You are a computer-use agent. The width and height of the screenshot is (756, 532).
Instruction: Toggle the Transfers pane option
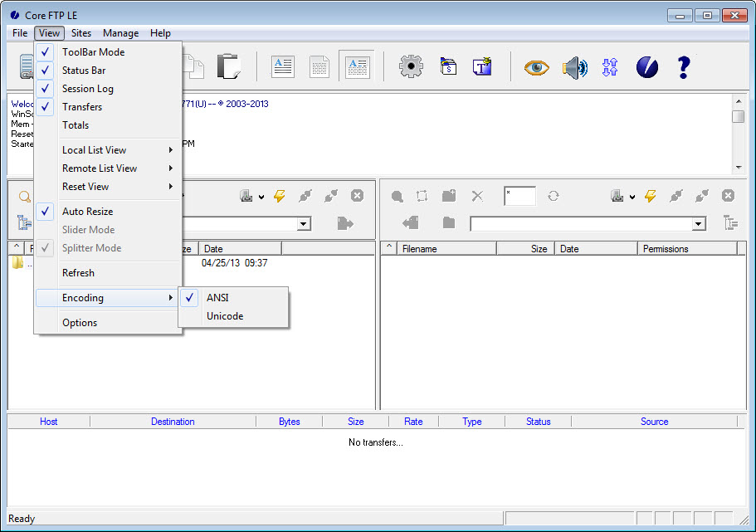(108, 107)
